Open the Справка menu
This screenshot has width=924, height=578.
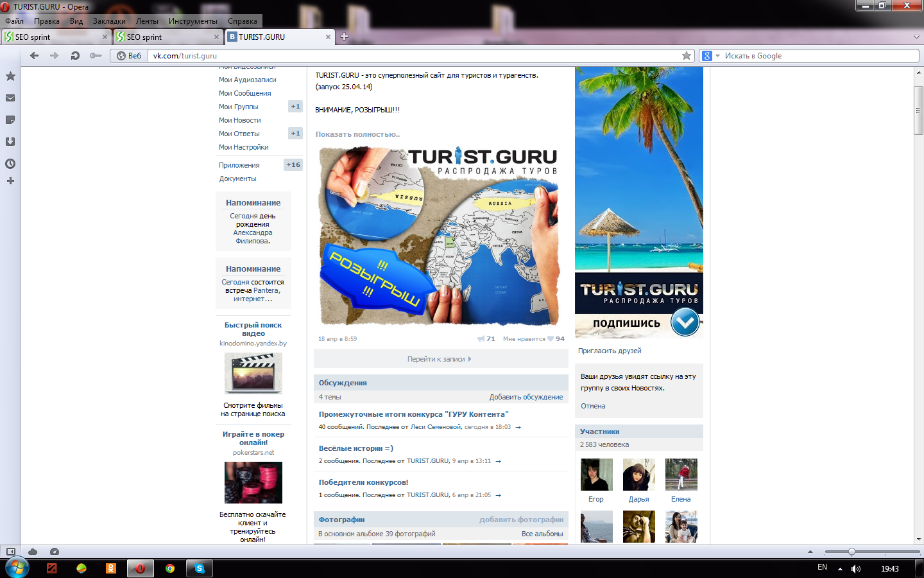coord(243,21)
